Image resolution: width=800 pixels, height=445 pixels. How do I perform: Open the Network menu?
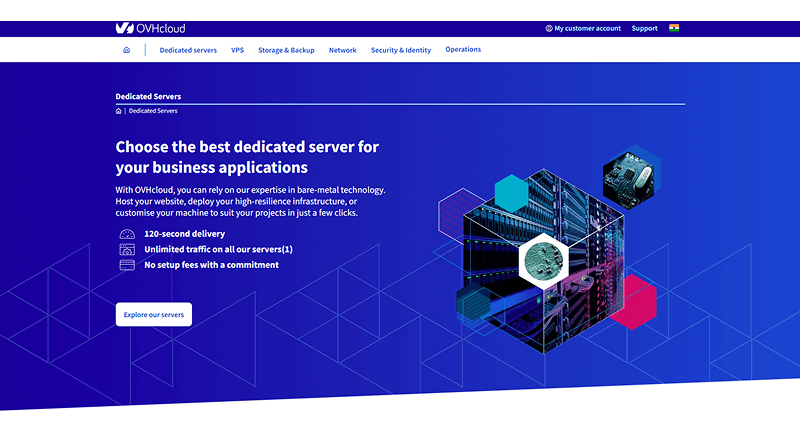pyautogui.click(x=342, y=50)
